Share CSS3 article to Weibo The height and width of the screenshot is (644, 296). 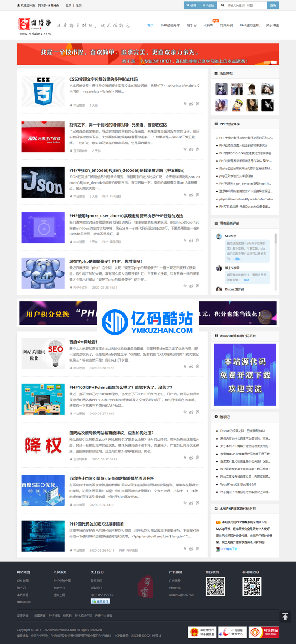pyautogui.click(x=191, y=104)
